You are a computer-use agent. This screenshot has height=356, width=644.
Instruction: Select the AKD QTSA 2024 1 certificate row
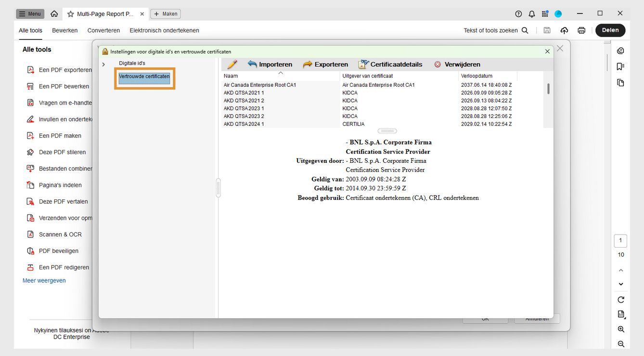pos(382,124)
